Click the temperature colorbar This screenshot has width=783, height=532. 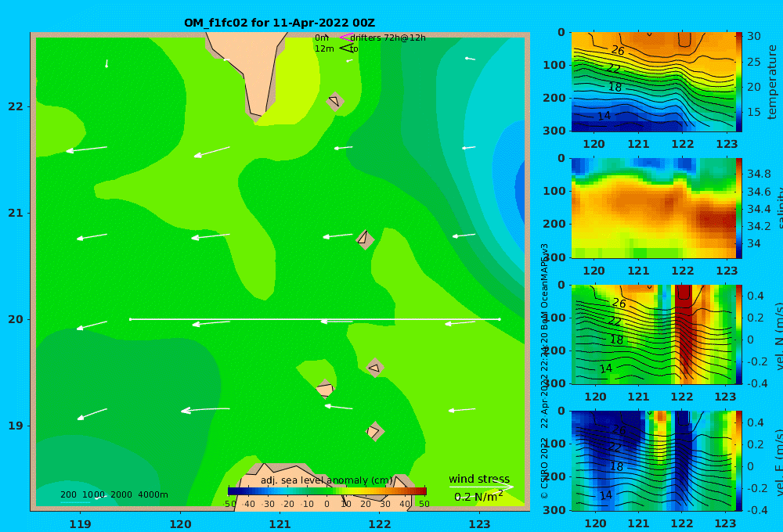[x=739, y=82]
